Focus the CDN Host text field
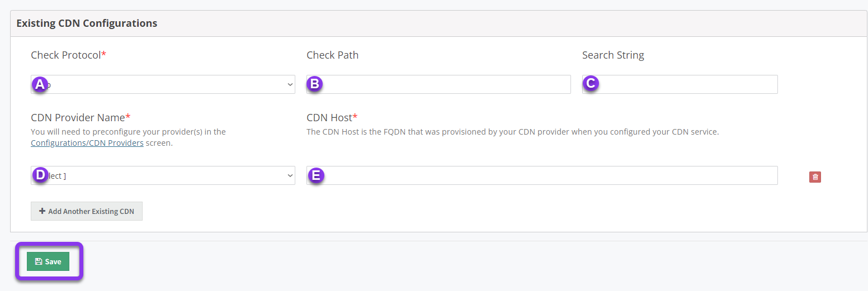Viewport: 868px width, 291px height. pyautogui.click(x=542, y=175)
